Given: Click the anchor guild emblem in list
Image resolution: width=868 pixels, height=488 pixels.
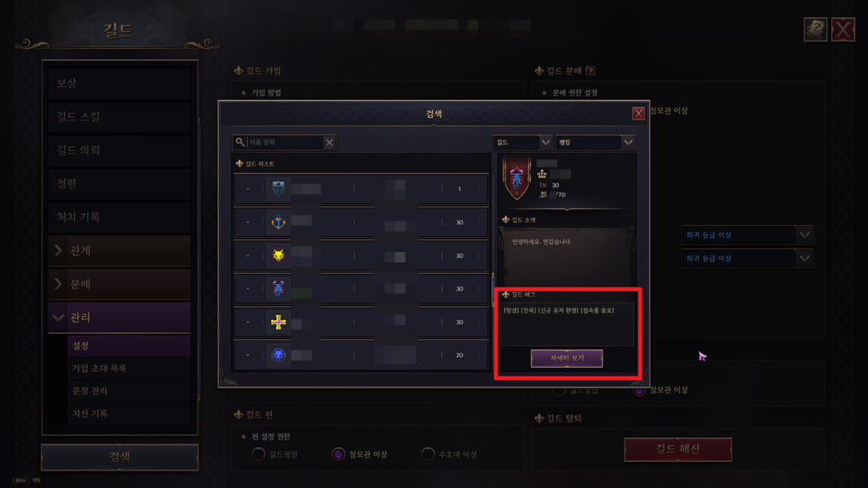Looking at the screenshot, I should [278, 222].
